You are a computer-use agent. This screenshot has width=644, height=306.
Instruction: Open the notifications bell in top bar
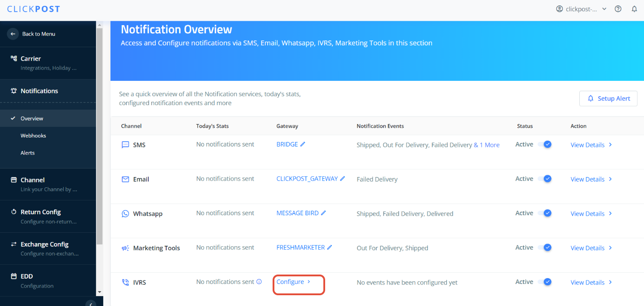634,9
